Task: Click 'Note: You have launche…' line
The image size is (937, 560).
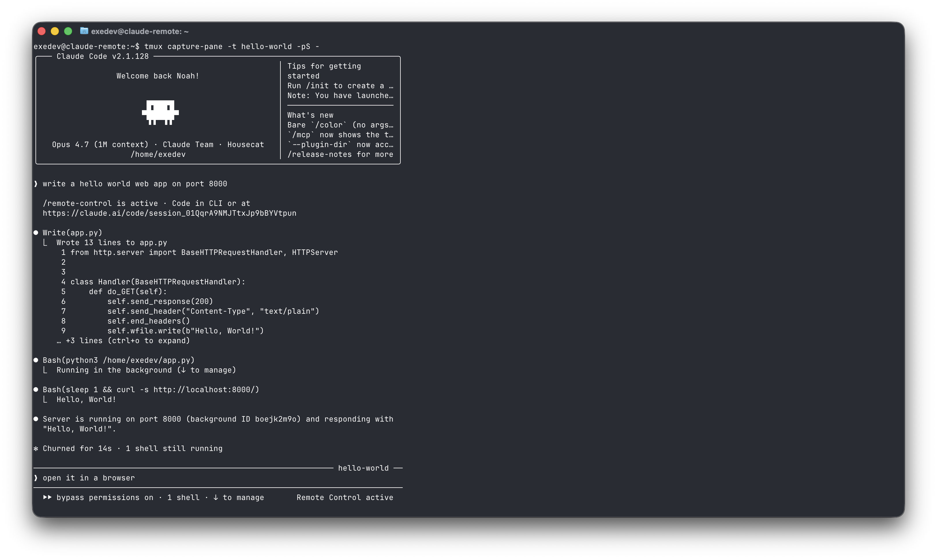Action: [x=340, y=95]
